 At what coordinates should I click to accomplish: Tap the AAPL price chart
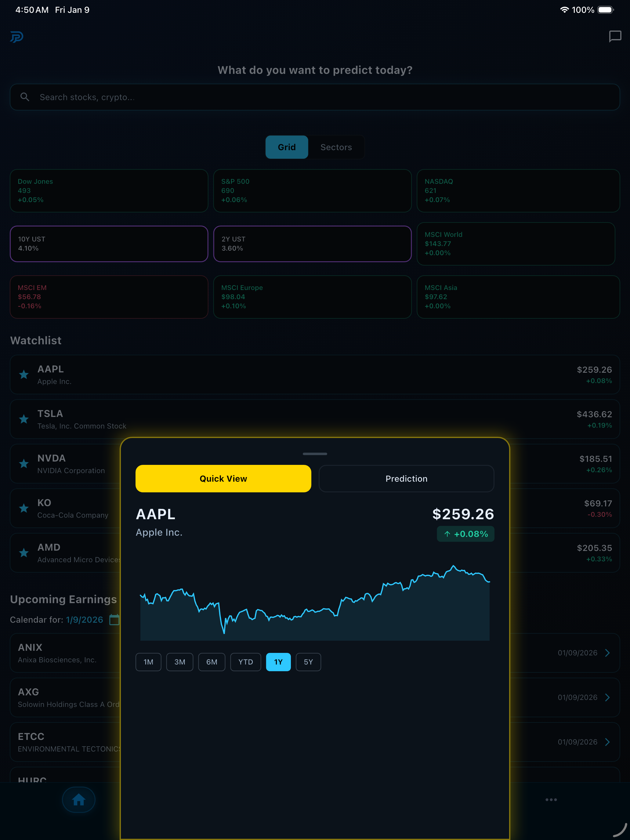click(315, 603)
